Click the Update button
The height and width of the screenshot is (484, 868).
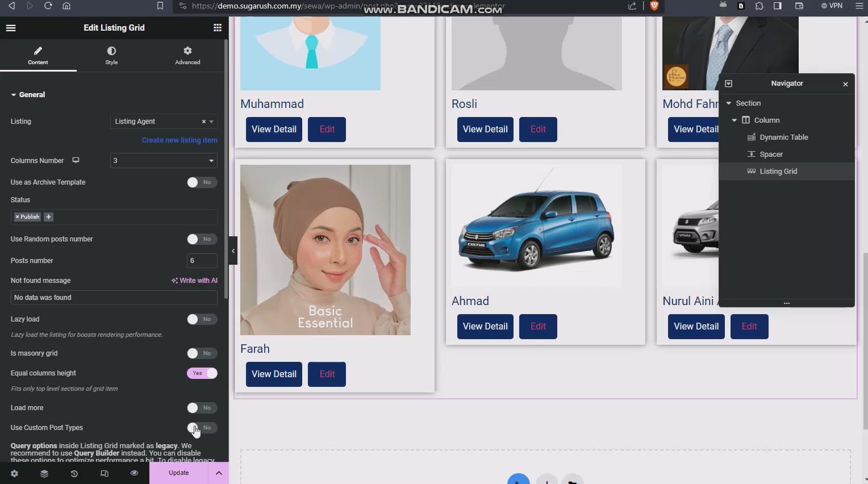point(178,473)
